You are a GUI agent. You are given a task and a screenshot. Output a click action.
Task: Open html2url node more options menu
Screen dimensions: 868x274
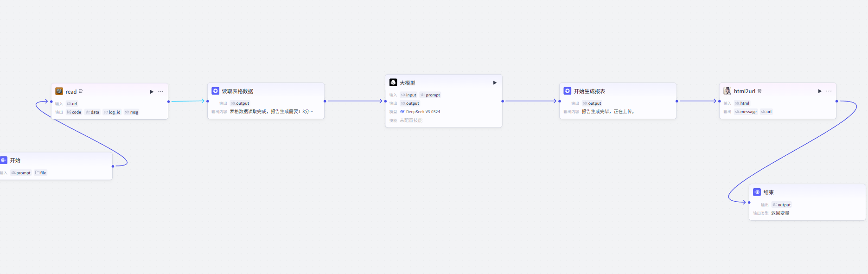[829, 91]
